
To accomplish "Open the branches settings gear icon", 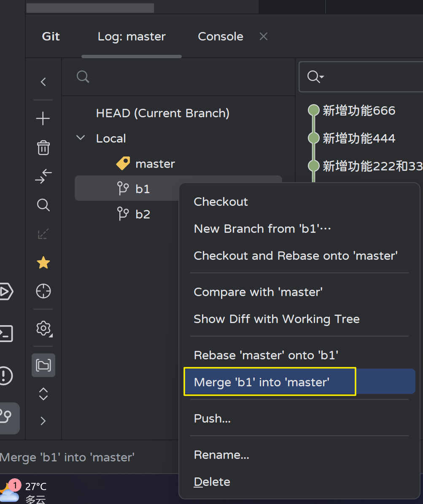I will point(43,328).
